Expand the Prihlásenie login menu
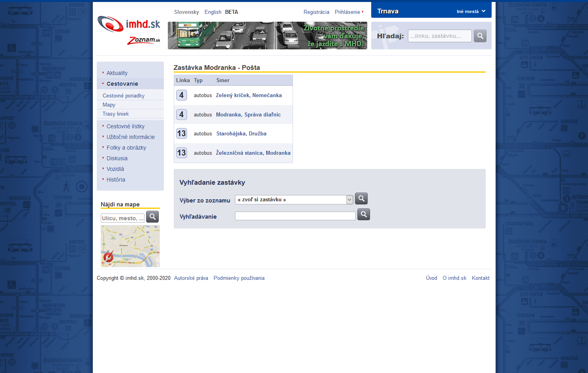The width and height of the screenshot is (588, 373). tap(349, 12)
